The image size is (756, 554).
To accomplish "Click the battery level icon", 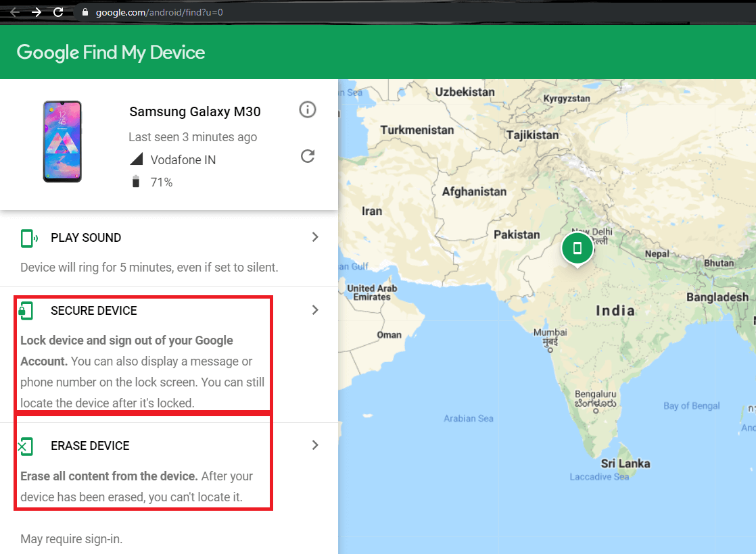I will (136, 181).
